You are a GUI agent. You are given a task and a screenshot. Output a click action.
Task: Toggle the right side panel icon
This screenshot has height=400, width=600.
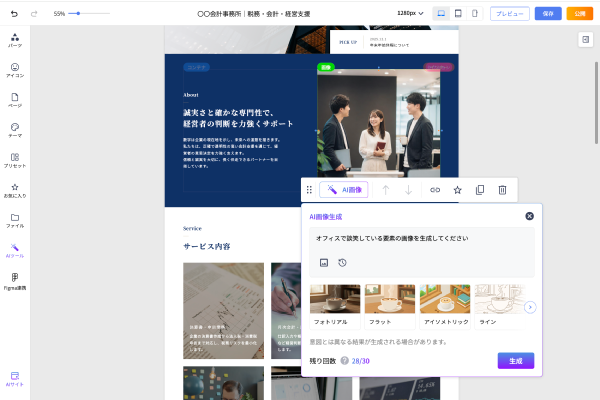click(585, 39)
